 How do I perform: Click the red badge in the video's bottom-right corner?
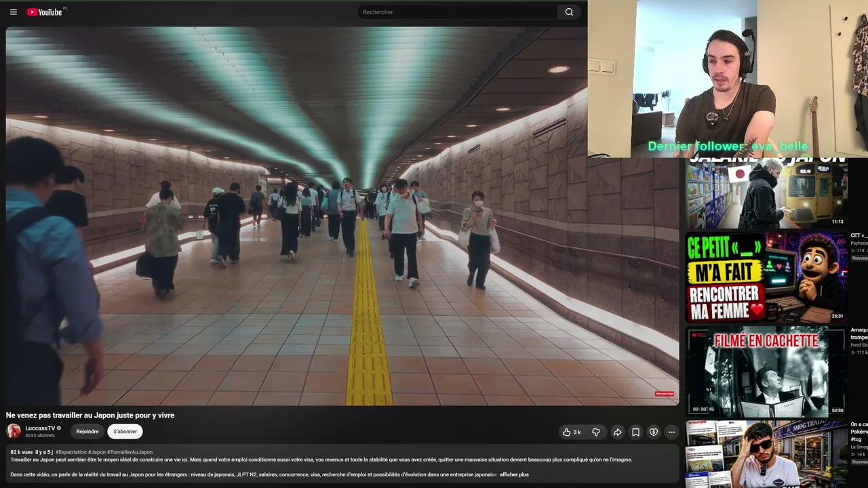pos(665,394)
